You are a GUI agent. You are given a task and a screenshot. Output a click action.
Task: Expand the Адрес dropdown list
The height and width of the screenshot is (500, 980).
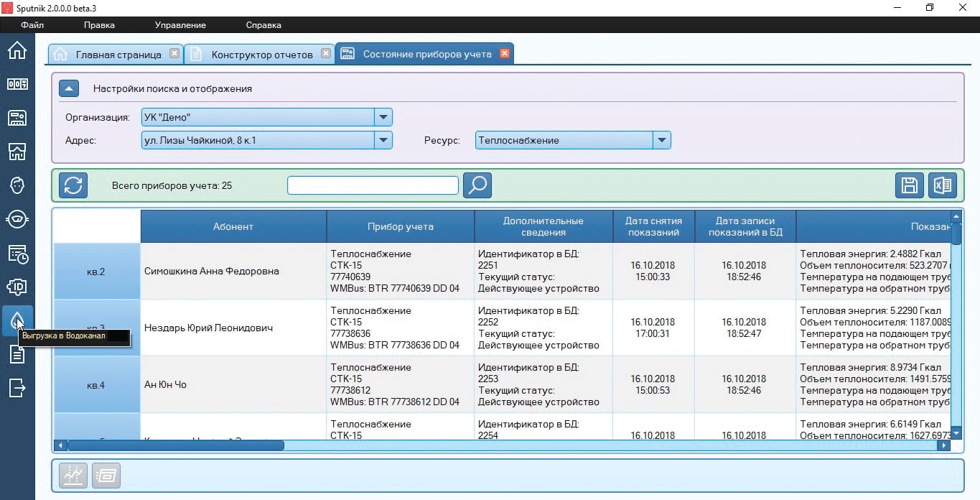(x=383, y=140)
